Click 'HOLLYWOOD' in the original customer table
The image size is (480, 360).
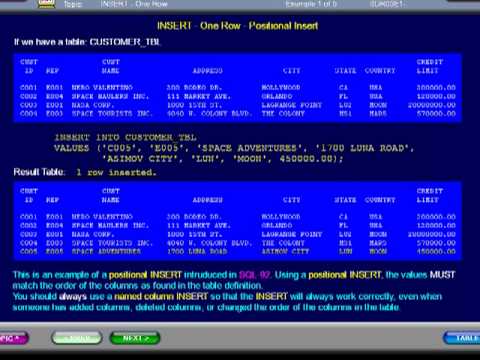coord(281,87)
